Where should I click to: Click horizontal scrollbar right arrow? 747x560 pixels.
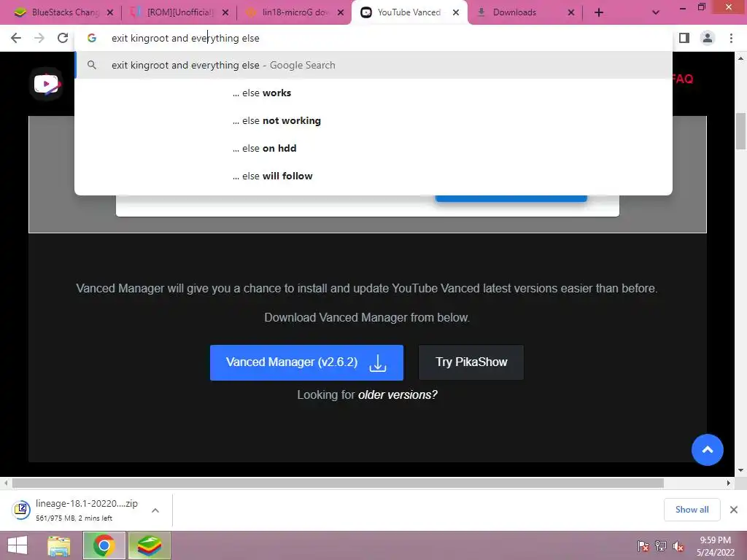(x=728, y=483)
